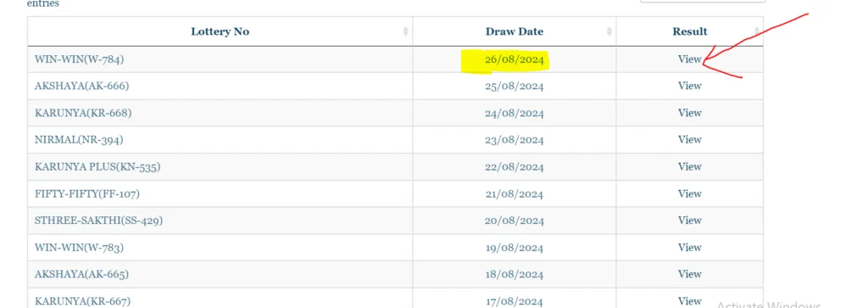Click the search input above the table
Screen dimensions: 868x308
pyautogui.click(x=703, y=1)
